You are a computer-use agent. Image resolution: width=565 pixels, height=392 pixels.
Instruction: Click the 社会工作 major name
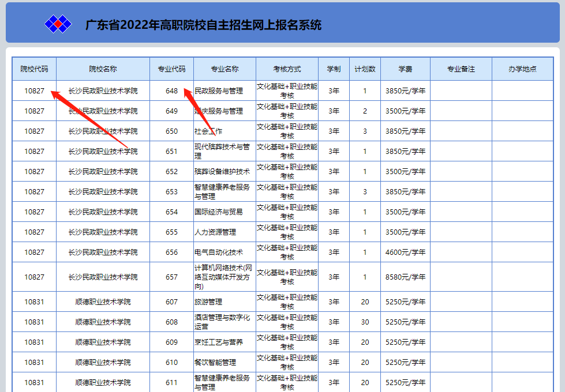click(x=208, y=131)
